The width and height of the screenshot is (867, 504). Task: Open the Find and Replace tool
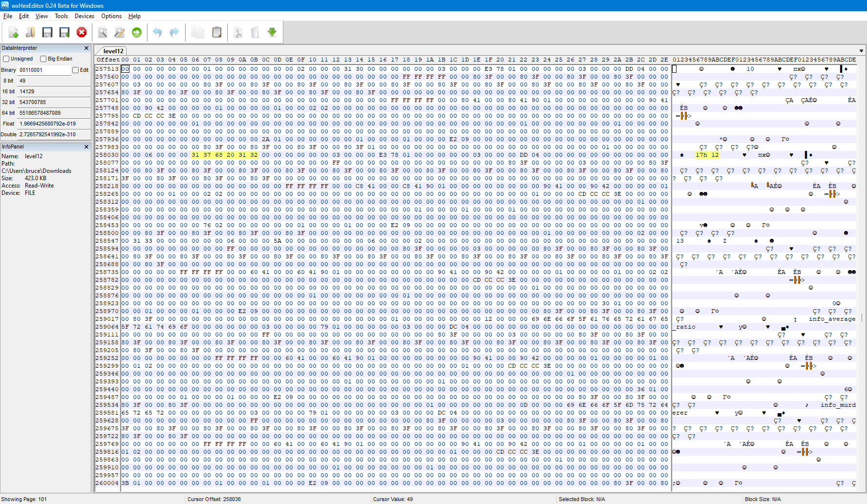pyautogui.click(x=120, y=32)
